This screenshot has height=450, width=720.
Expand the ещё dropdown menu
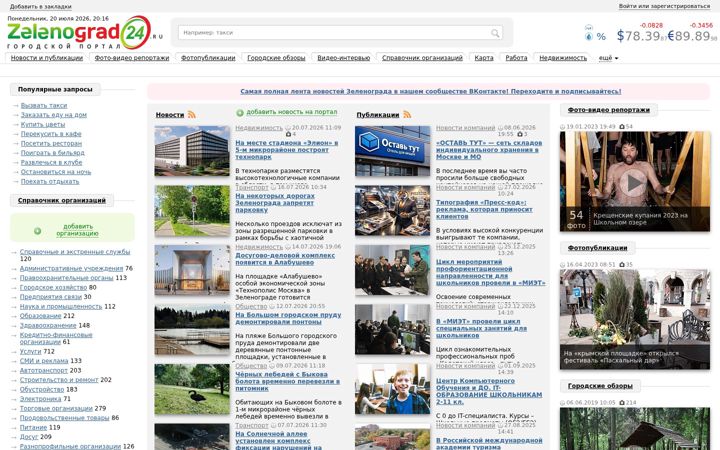coord(608,58)
